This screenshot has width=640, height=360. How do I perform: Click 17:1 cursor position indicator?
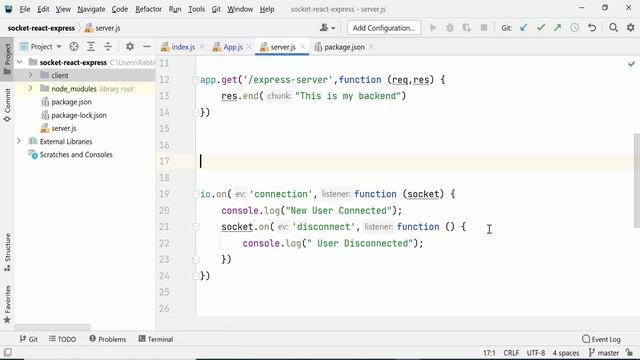pyautogui.click(x=489, y=353)
